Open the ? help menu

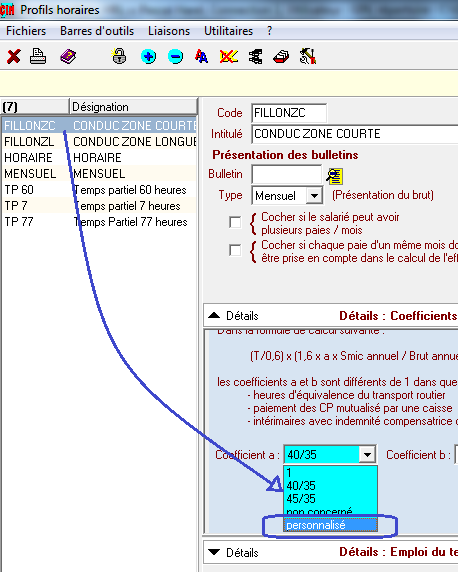pos(269,31)
